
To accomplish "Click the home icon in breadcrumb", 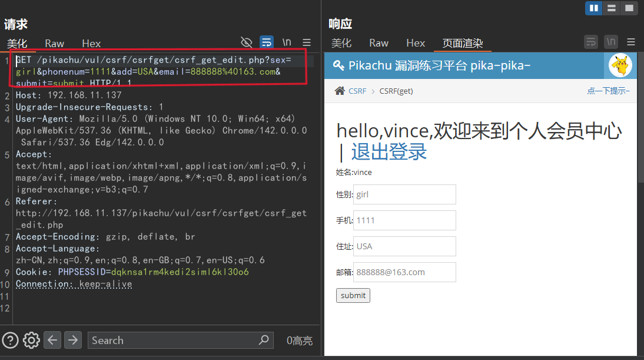I will coord(340,91).
